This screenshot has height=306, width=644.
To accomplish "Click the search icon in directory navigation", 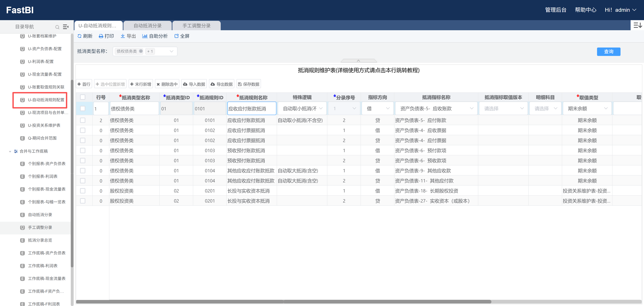I will tap(57, 27).
